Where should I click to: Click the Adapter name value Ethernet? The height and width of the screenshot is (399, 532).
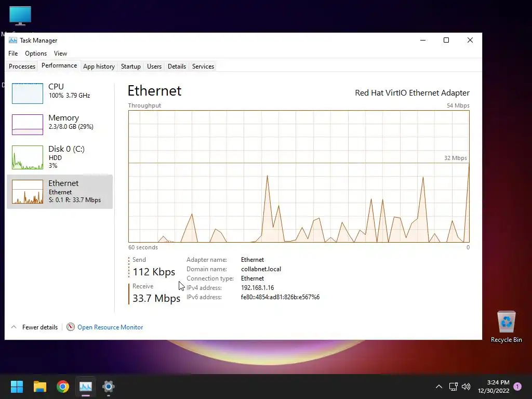[x=252, y=260]
